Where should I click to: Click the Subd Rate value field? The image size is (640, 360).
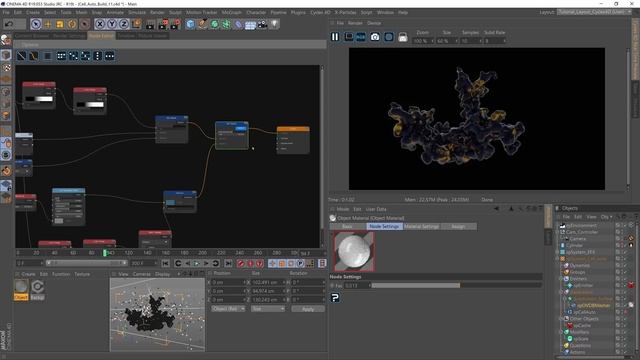click(495, 41)
